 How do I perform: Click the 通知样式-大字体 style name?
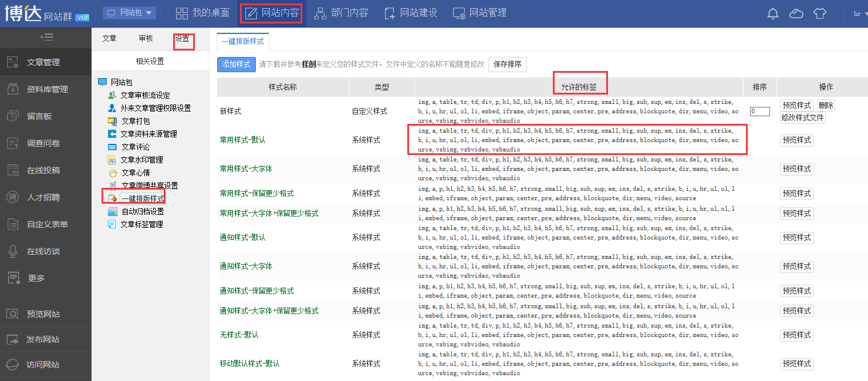[246, 267]
